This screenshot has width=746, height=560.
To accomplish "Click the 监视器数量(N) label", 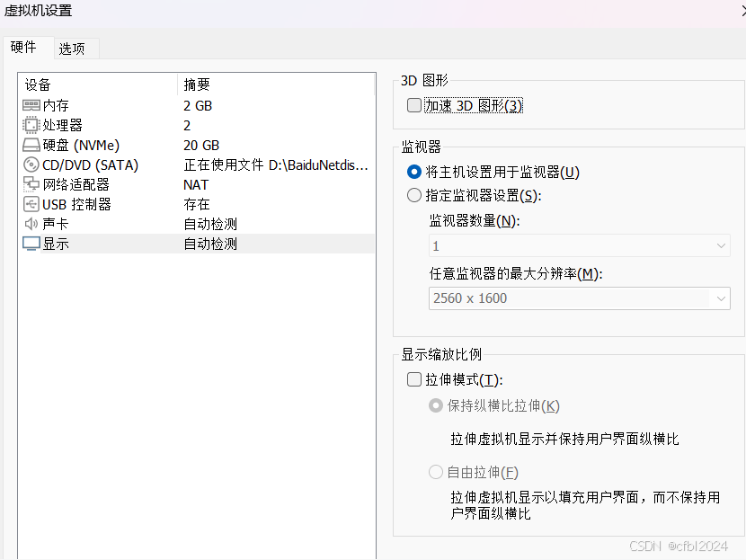I will (x=475, y=221).
